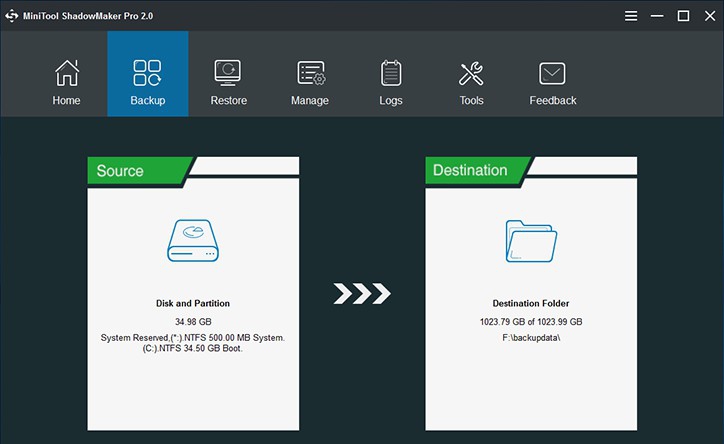Select the Disk and Partition label
This screenshot has width=724, height=444.
tap(193, 303)
